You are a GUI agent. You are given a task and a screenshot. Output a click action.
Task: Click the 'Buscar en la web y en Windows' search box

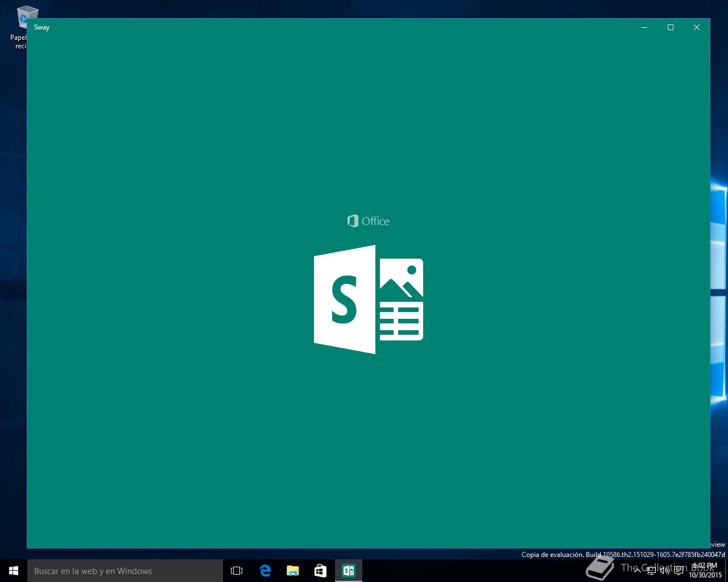tap(125, 571)
